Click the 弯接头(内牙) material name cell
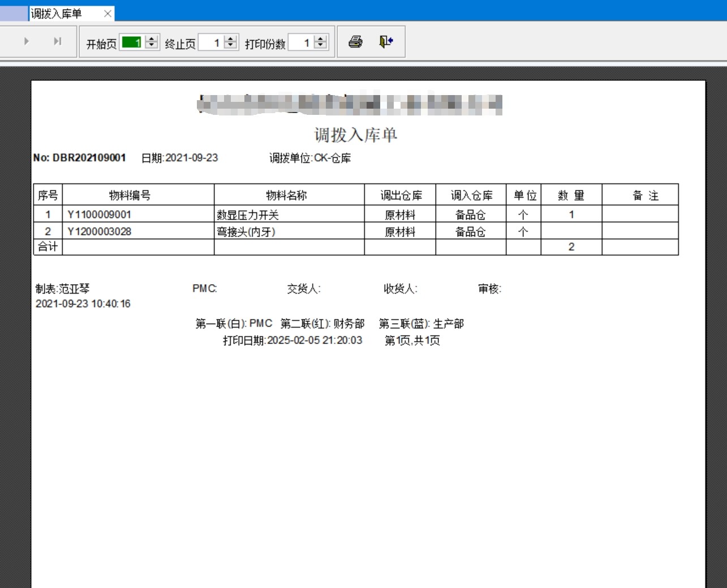The width and height of the screenshot is (727, 588). point(246,231)
